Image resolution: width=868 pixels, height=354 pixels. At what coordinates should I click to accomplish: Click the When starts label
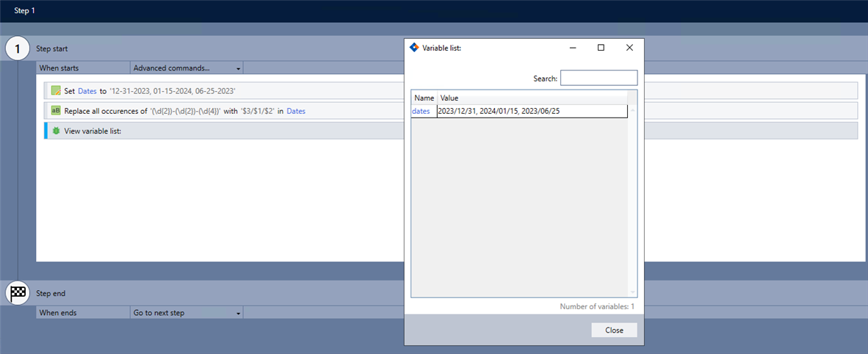(59, 68)
